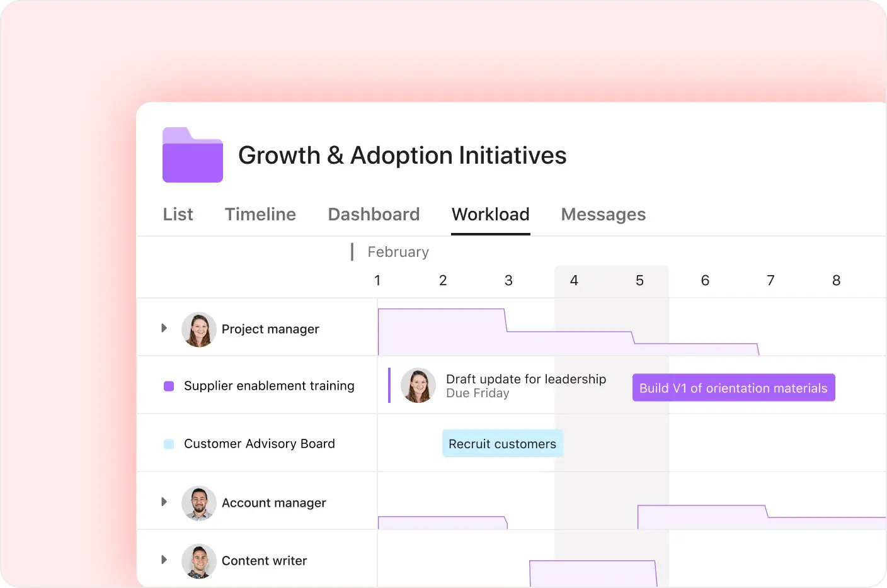Image resolution: width=887 pixels, height=588 pixels.
Task: Go to the Messages tab
Action: [x=603, y=215]
